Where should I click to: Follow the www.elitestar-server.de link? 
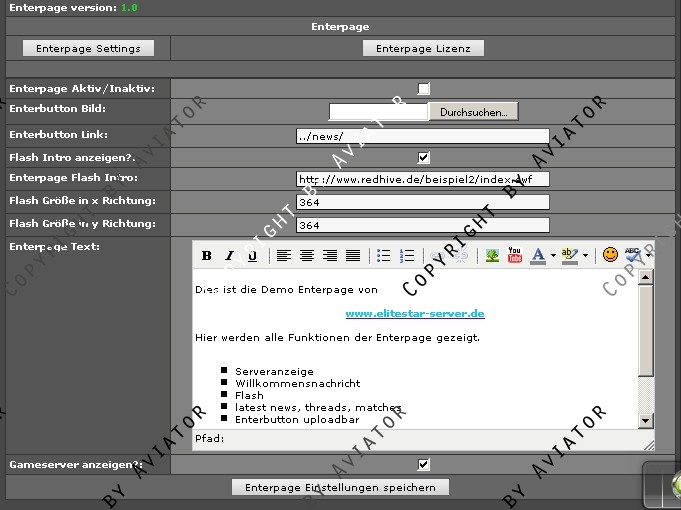415,313
